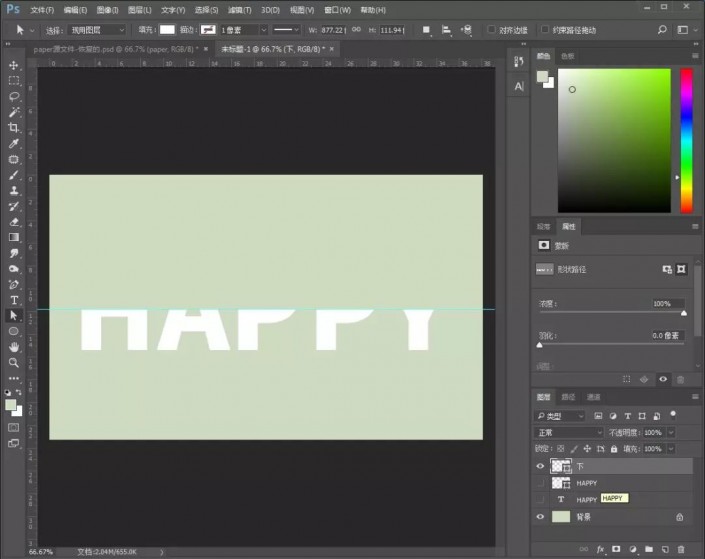Open the 选择 现用图层 dropdown
The image size is (705, 559).
coord(97,30)
